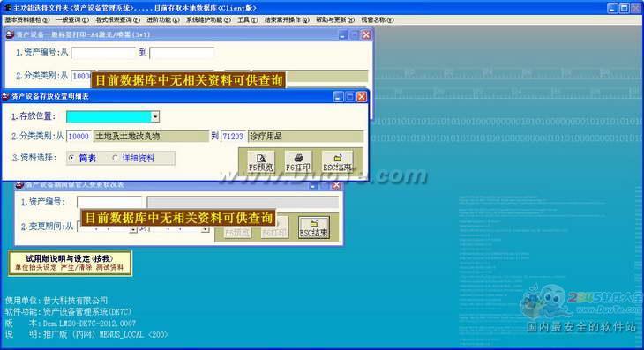644x350 pixels.
Task: Open the 存放位置 dropdown list
Action: point(155,117)
